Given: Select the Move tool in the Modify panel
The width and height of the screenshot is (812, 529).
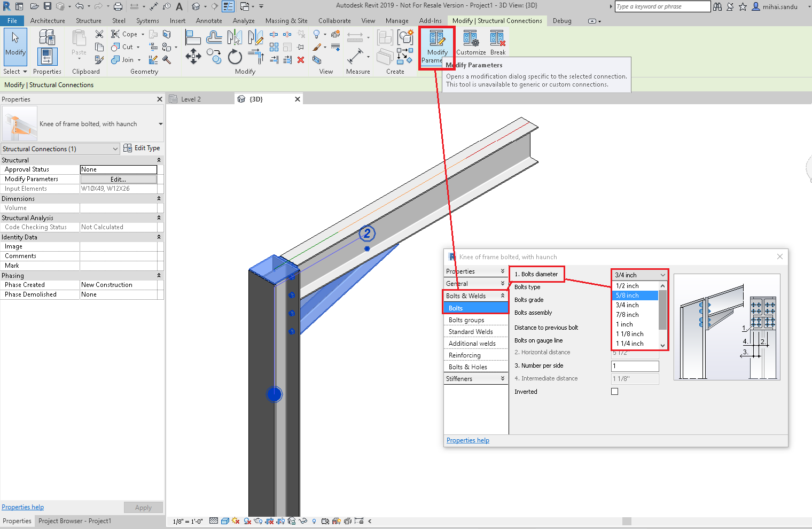Looking at the screenshot, I should pyautogui.click(x=193, y=56).
